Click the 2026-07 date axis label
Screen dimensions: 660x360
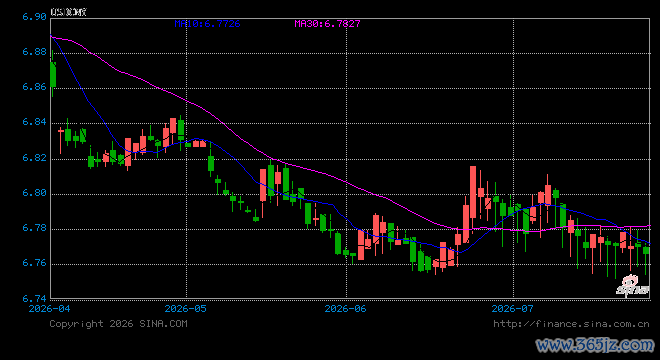tap(512, 309)
